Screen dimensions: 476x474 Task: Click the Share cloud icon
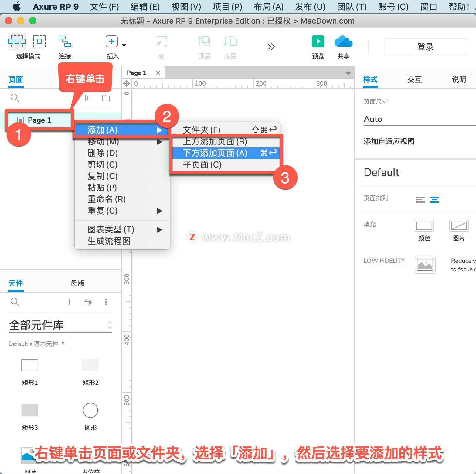[x=343, y=41]
